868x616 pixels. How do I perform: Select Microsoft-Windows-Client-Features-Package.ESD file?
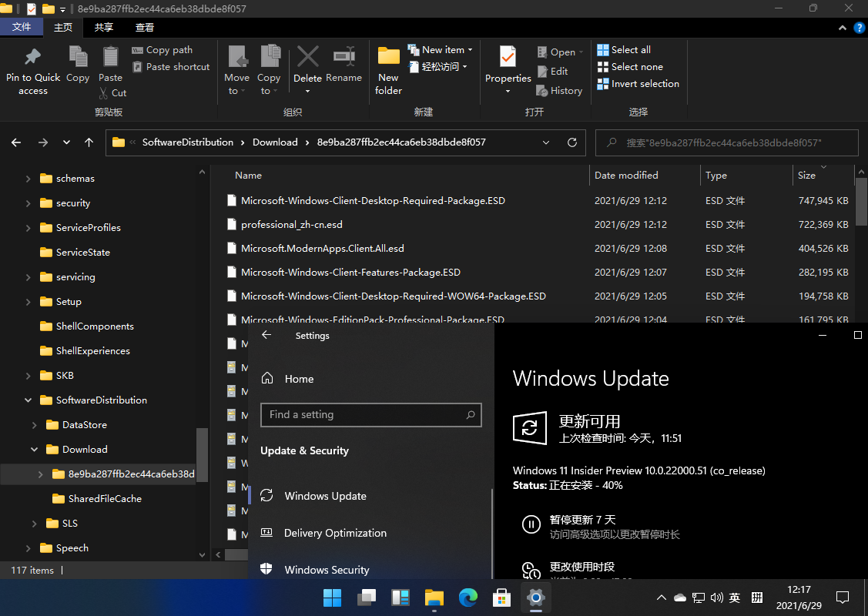coord(350,273)
